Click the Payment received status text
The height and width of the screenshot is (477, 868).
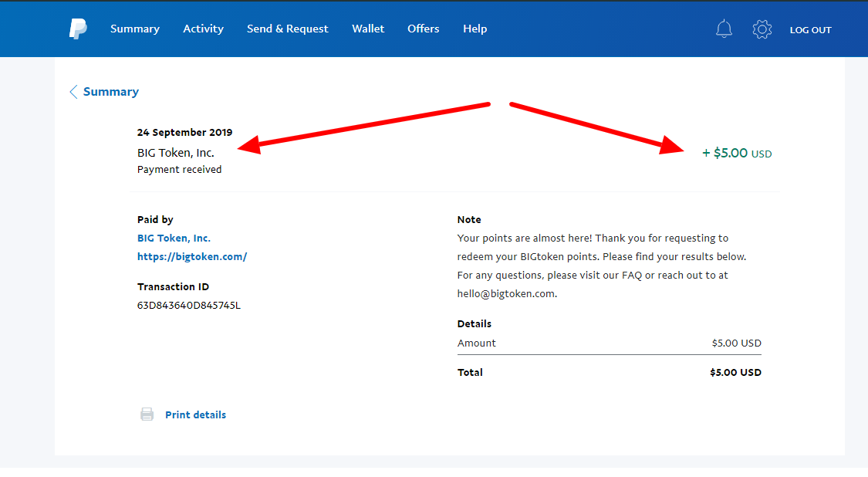(x=179, y=170)
